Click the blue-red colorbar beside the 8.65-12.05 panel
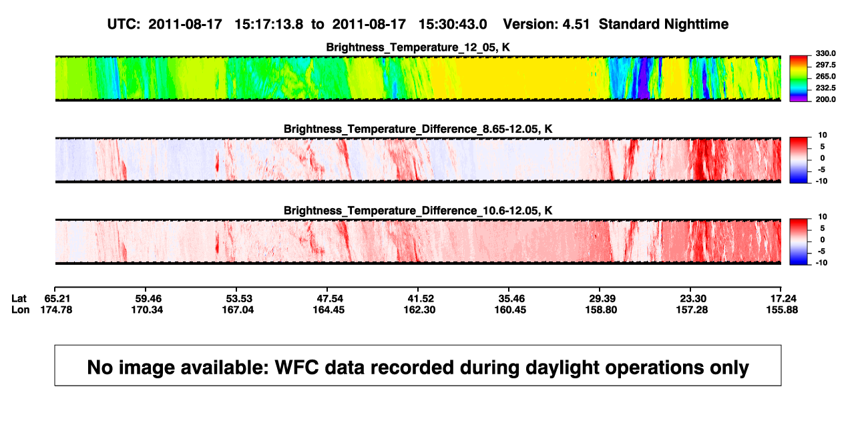The width and height of the screenshot is (868, 445). pos(798,160)
